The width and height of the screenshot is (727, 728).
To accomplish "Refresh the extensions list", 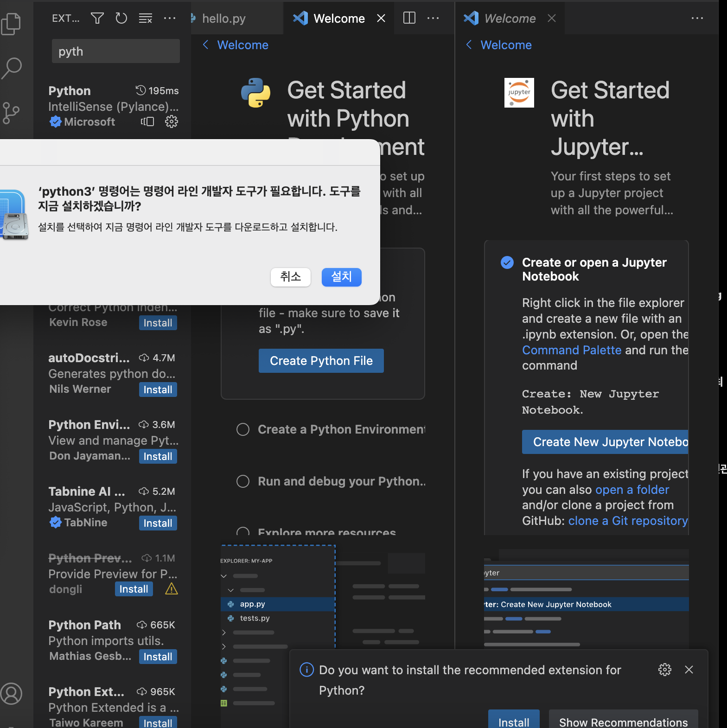I will click(121, 18).
